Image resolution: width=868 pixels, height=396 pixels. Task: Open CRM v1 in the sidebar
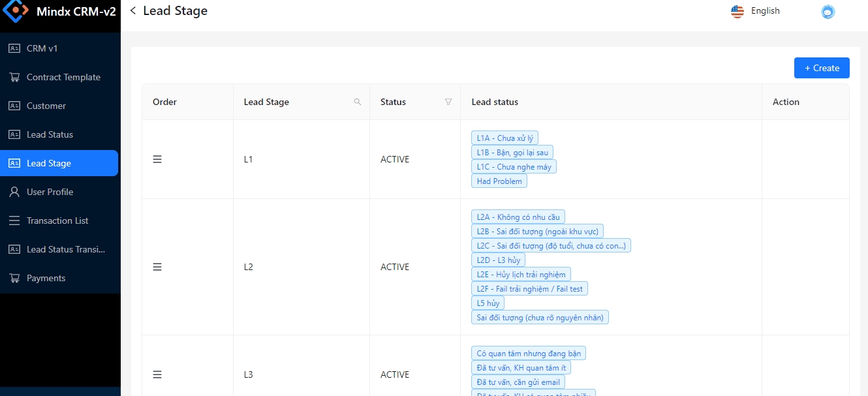(42, 48)
